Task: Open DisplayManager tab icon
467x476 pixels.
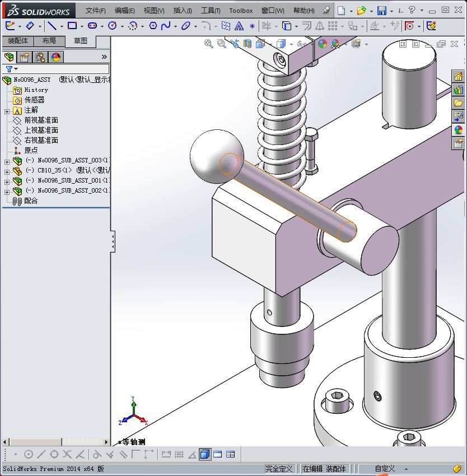Action: [56, 57]
